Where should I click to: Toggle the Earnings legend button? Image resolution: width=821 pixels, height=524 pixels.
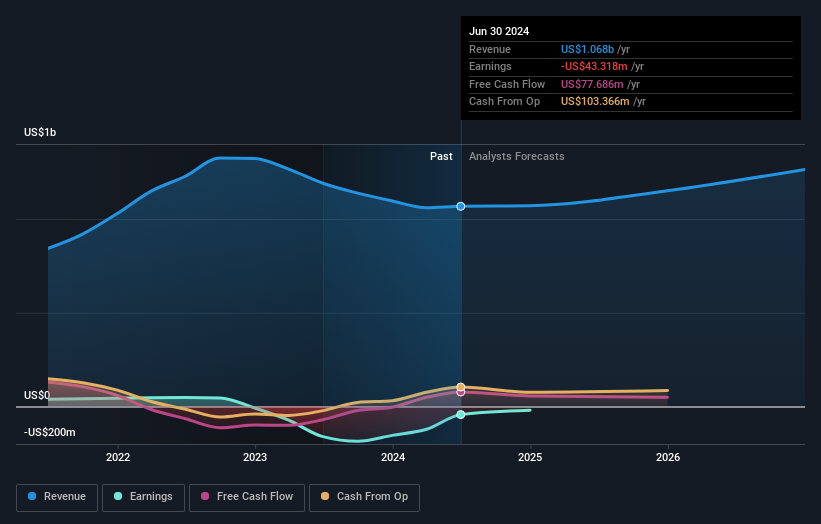click(143, 497)
